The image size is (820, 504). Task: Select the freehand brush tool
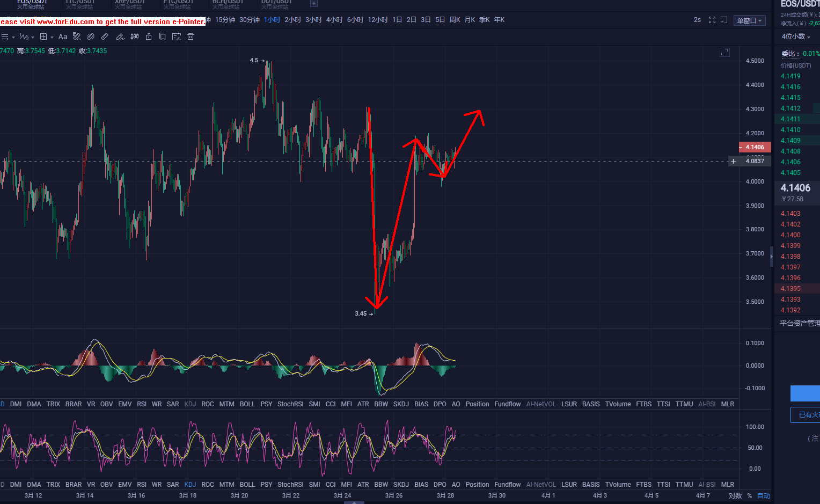pos(120,37)
